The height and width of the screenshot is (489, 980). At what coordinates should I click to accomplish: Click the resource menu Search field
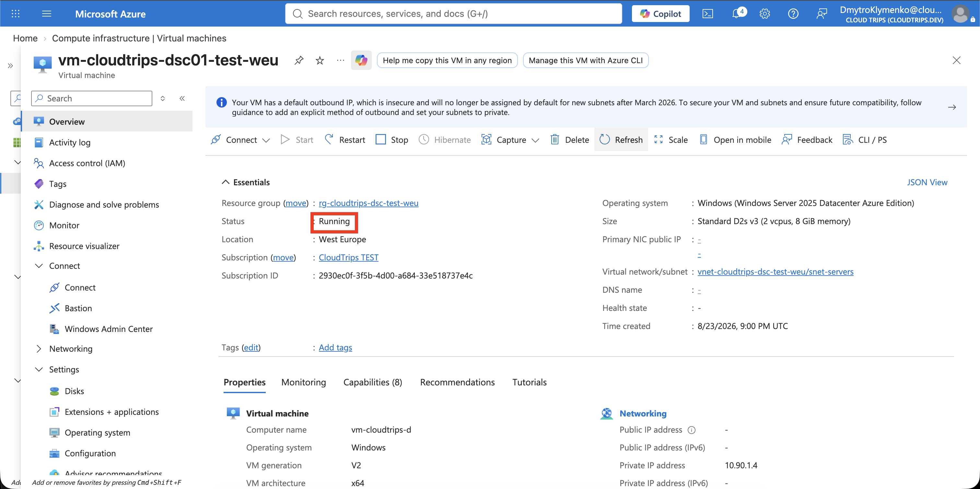click(92, 98)
